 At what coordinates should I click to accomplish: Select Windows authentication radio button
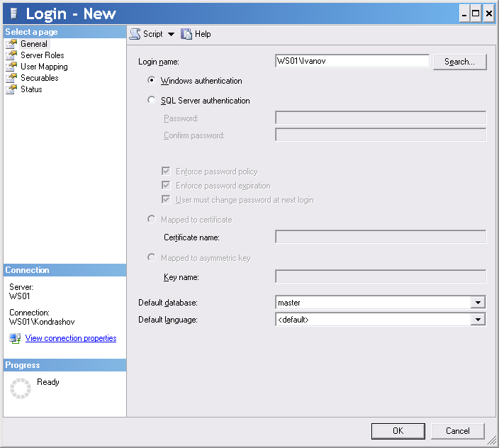click(x=152, y=80)
